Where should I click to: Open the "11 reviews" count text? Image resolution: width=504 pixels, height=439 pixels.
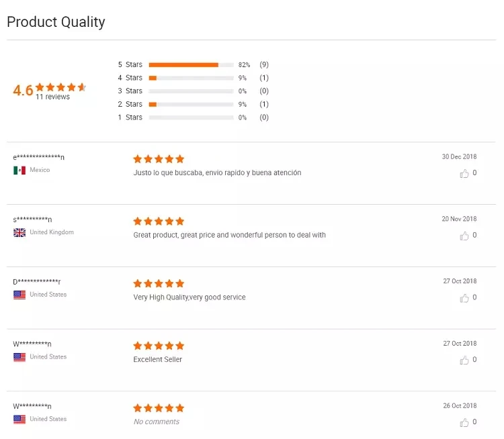click(53, 97)
